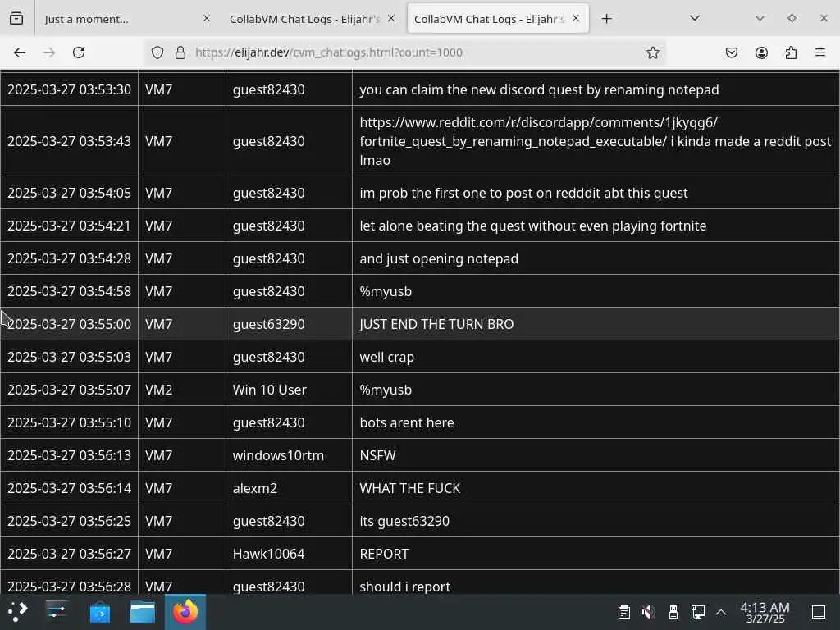Click timestamp 2025-03-27 03:54:58
Image resolution: width=840 pixels, height=630 pixels.
pyautogui.click(x=69, y=291)
